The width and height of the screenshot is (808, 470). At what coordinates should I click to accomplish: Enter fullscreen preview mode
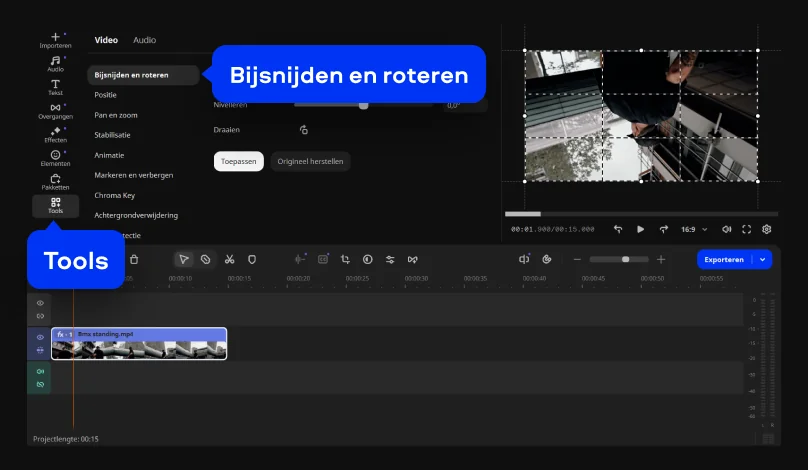[x=746, y=229]
